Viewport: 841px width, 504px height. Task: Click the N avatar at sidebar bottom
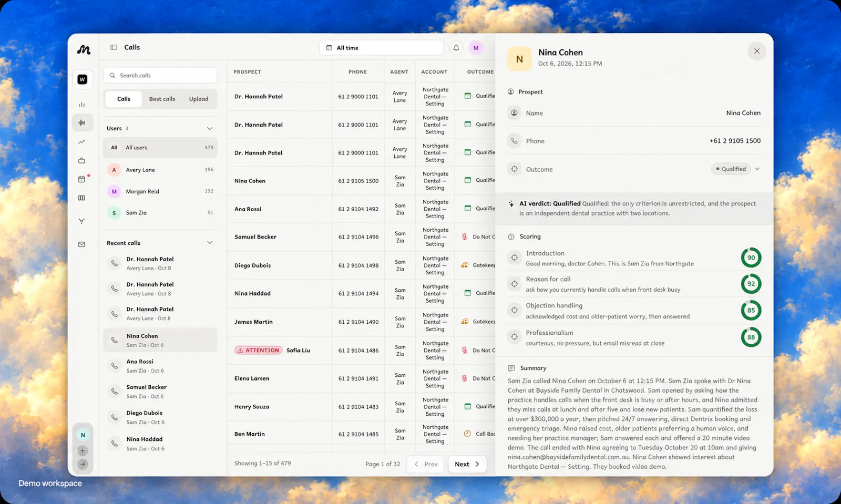click(83, 435)
